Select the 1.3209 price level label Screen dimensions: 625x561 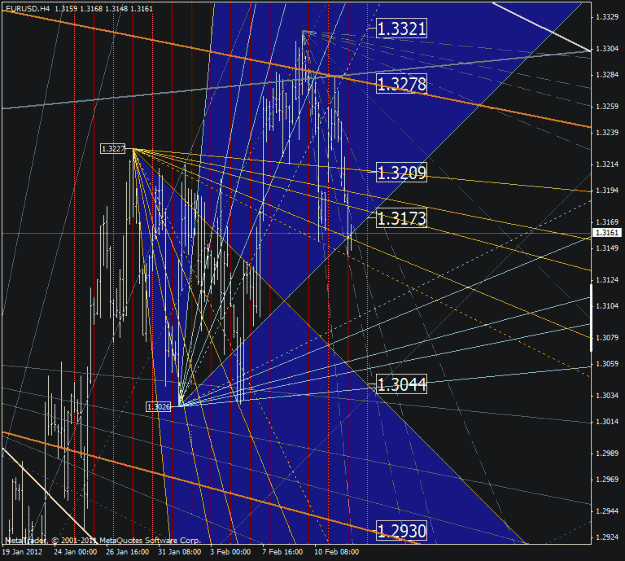401,173
